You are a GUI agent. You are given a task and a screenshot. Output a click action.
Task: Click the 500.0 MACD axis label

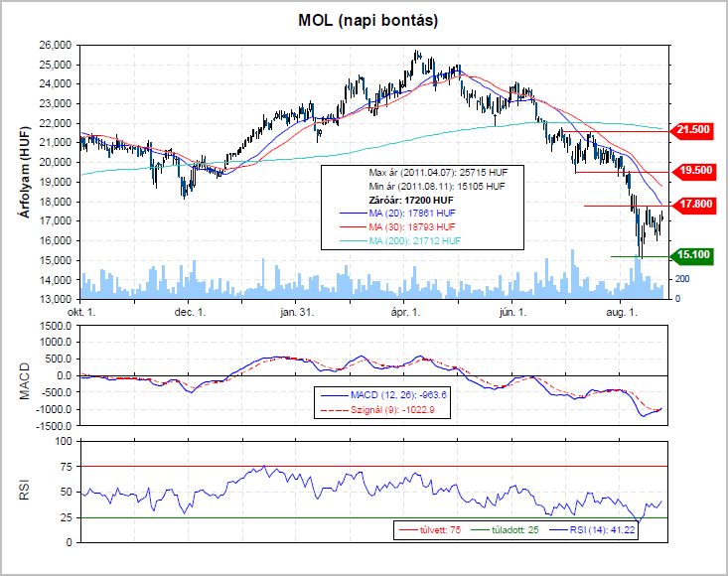coord(58,359)
